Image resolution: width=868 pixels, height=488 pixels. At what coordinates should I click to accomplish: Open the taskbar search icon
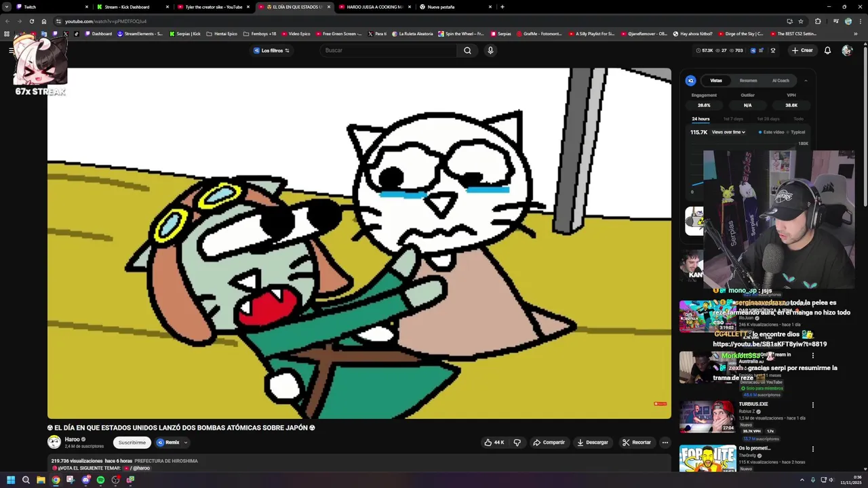[26, 480]
